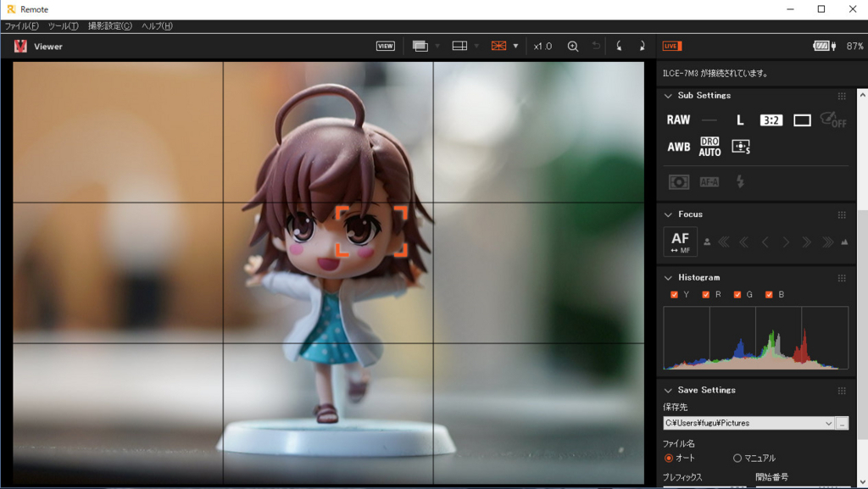
Task: Change the L image size setting
Action: click(740, 120)
